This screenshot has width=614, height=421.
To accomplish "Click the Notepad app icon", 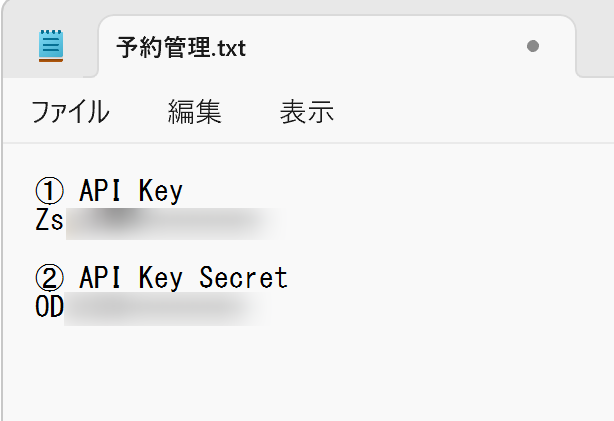I will coord(50,46).
